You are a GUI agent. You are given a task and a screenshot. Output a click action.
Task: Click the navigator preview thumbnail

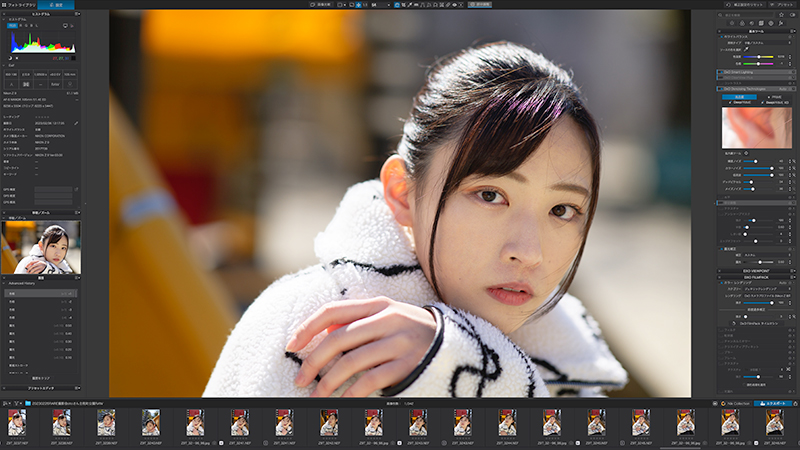tap(41, 247)
